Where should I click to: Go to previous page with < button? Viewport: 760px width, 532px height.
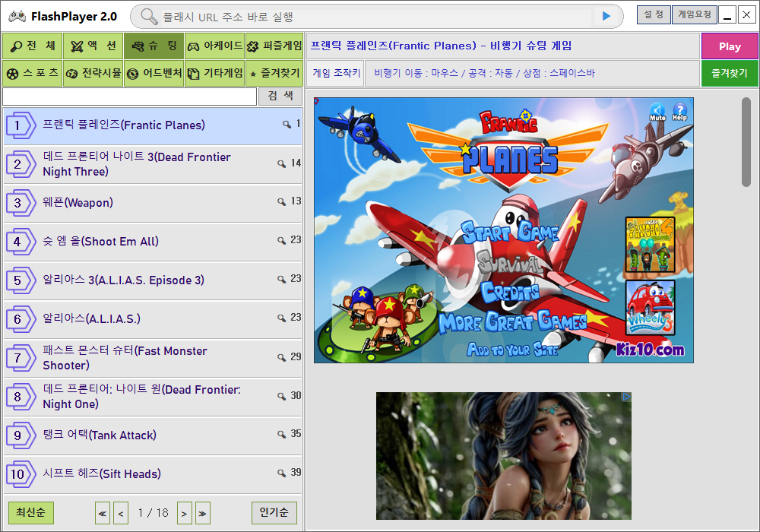(121, 514)
